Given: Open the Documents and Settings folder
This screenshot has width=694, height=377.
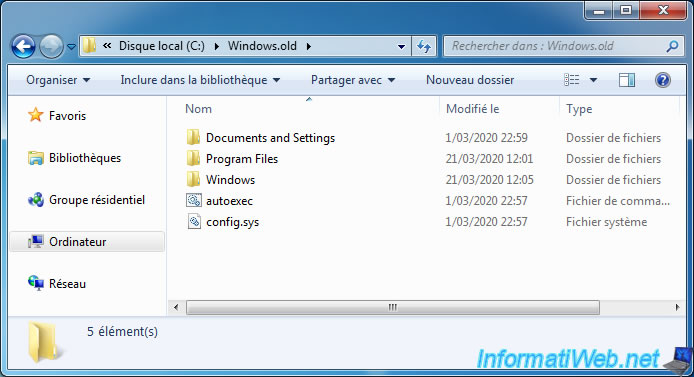Looking at the screenshot, I should pyautogui.click(x=270, y=138).
